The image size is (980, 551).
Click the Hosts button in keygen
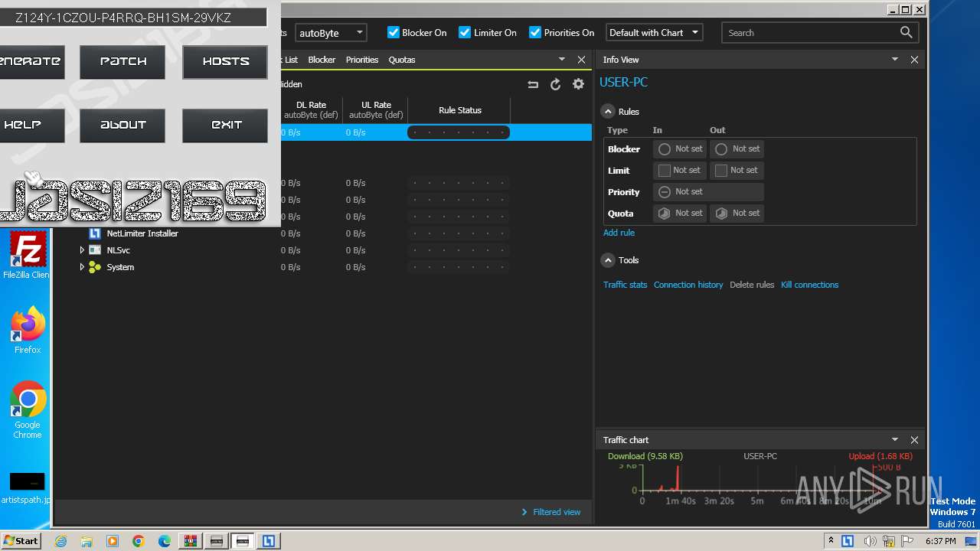[225, 62]
